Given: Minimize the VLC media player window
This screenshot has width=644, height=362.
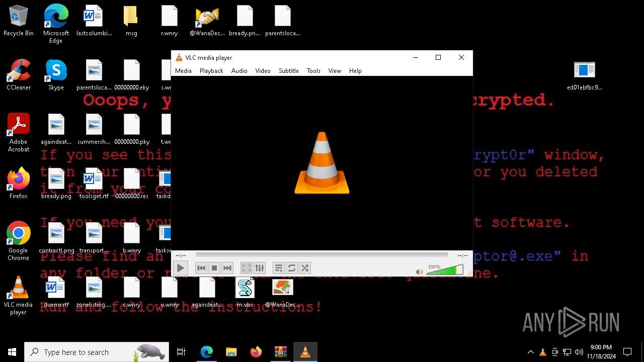Looking at the screenshot, I should (416, 57).
